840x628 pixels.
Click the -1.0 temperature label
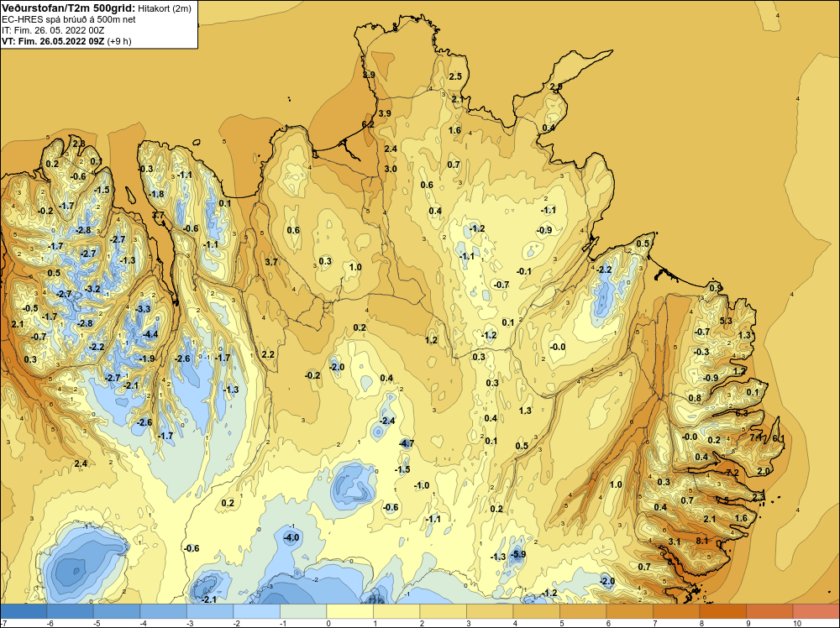pos(422,485)
